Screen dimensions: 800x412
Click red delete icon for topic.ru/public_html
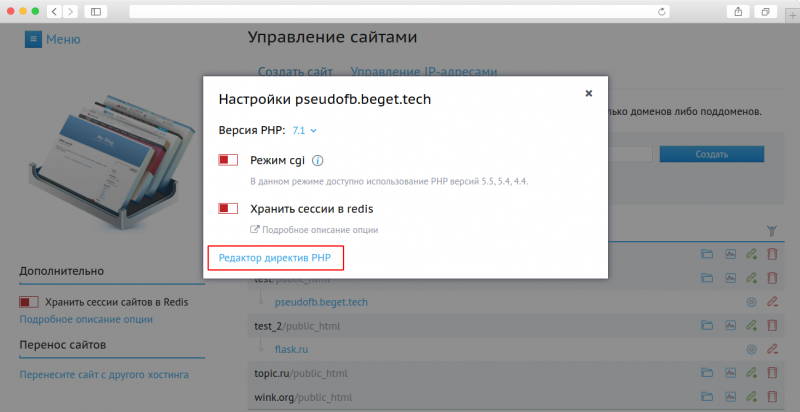(772, 373)
